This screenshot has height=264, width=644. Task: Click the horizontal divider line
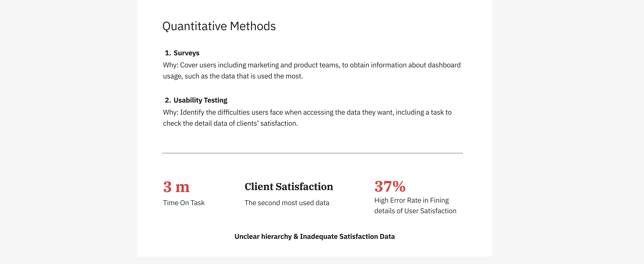(x=312, y=153)
